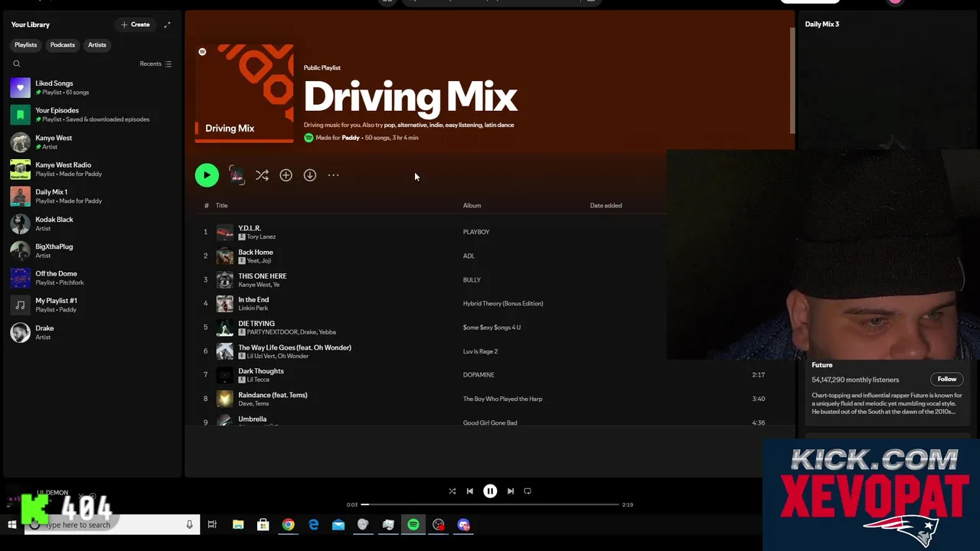Open Google Chrome from the taskbar
The height and width of the screenshot is (551, 980).
pyautogui.click(x=288, y=524)
